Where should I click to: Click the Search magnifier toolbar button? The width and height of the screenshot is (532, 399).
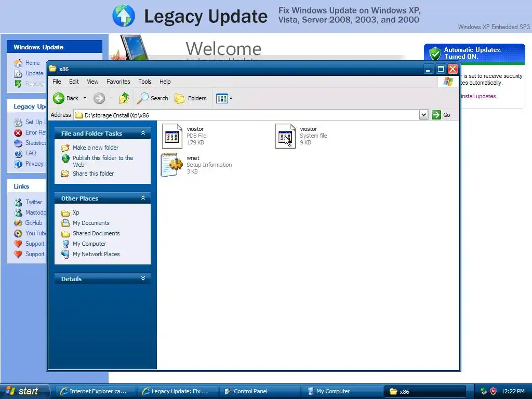[153, 98]
